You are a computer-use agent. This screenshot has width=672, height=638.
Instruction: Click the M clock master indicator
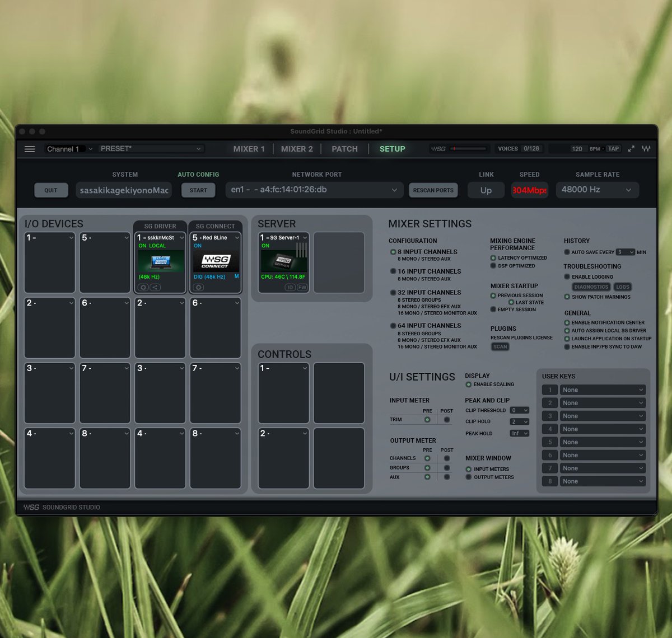tap(236, 276)
